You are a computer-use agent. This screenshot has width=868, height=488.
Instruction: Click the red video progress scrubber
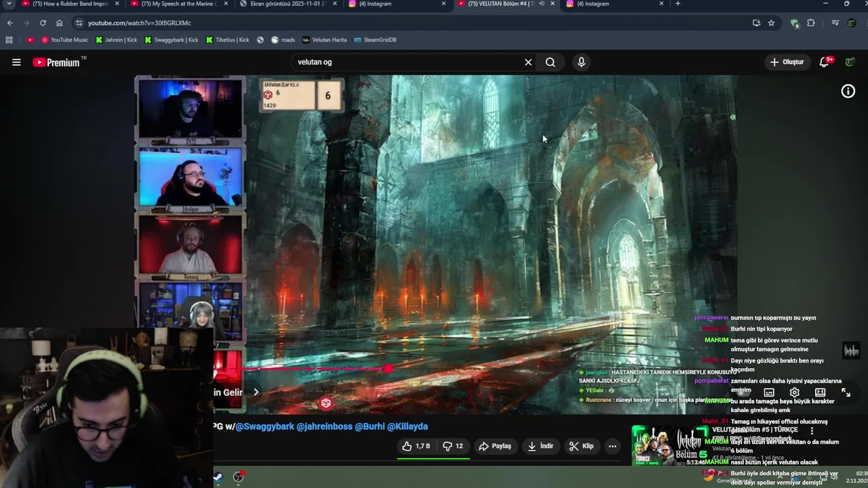[388, 369]
